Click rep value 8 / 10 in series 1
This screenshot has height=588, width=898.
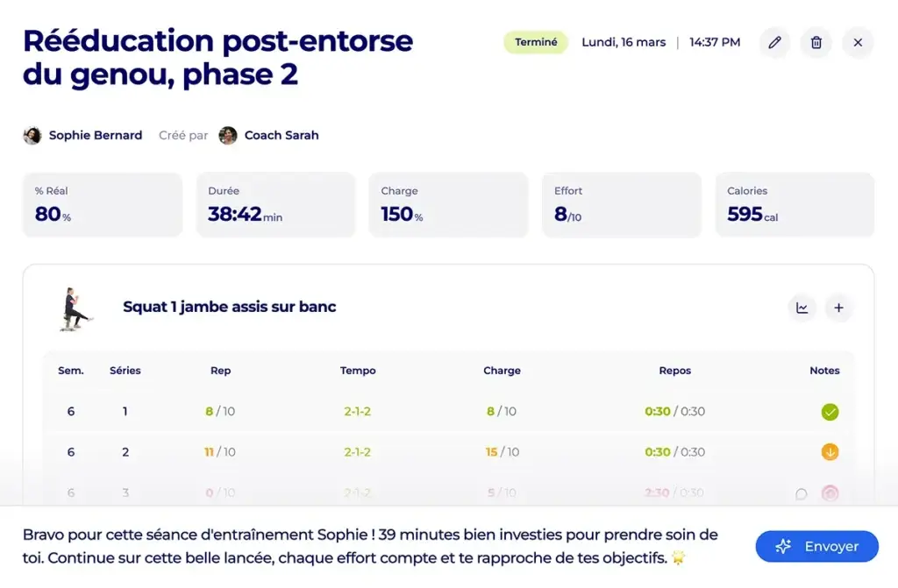click(x=220, y=412)
